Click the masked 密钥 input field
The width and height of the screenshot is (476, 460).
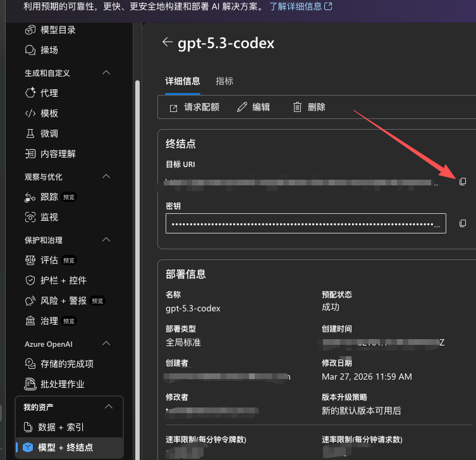coord(306,223)
